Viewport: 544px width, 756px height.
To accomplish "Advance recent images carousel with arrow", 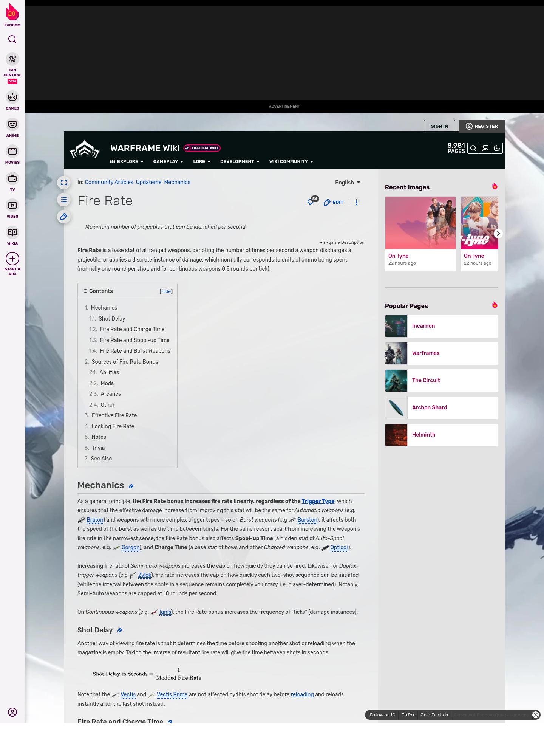I will pos(498,234).
